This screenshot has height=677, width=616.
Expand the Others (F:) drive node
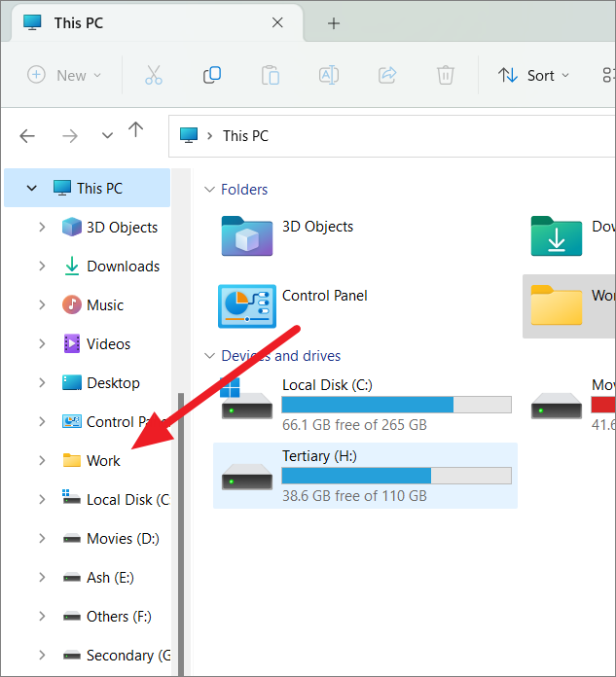coord(42,616)
